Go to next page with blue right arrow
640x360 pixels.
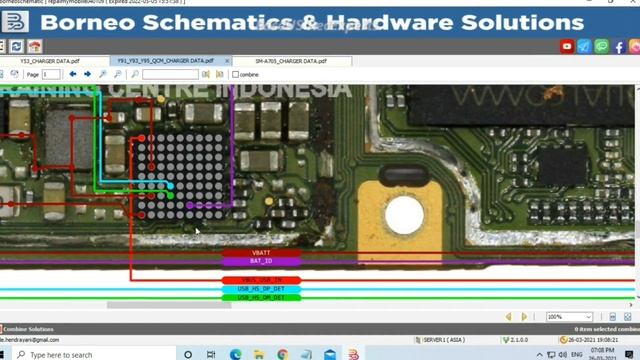coord(87,74)
